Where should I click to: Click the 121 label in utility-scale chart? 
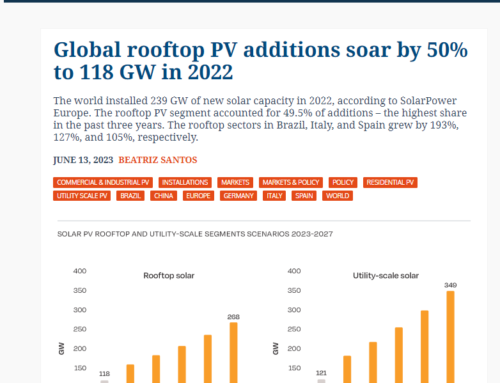321,373
